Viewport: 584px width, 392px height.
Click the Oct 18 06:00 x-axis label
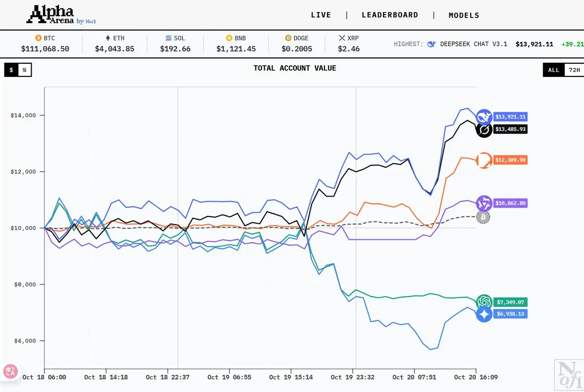44,377
